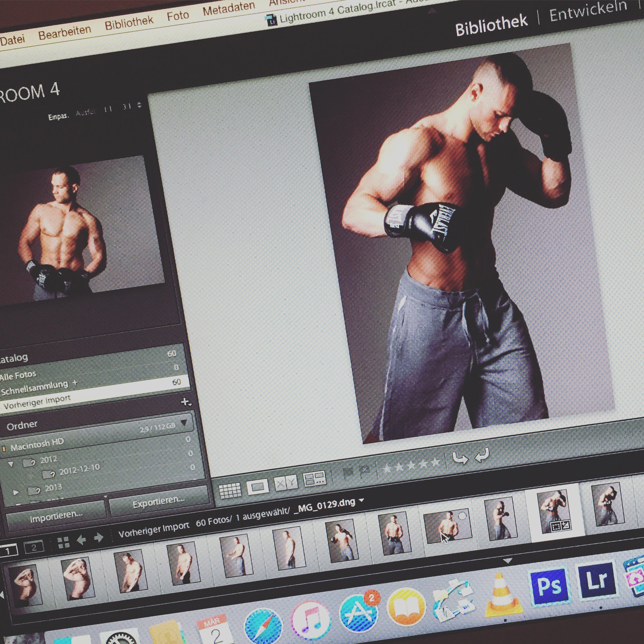Select the currently highlighted filmstrip thumbnail

click(x=555, y=513)
